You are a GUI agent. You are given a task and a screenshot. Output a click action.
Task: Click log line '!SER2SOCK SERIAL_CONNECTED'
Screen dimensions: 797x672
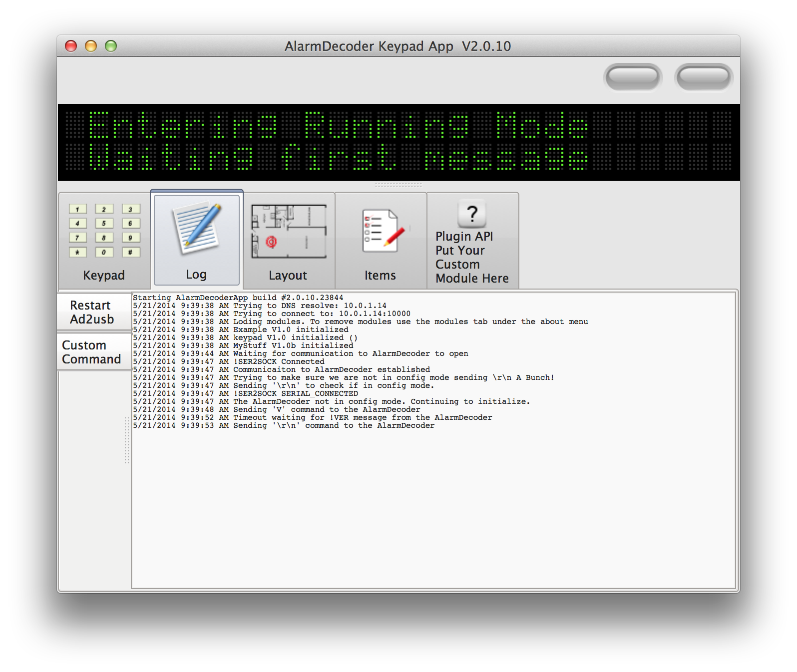[246, 393]
